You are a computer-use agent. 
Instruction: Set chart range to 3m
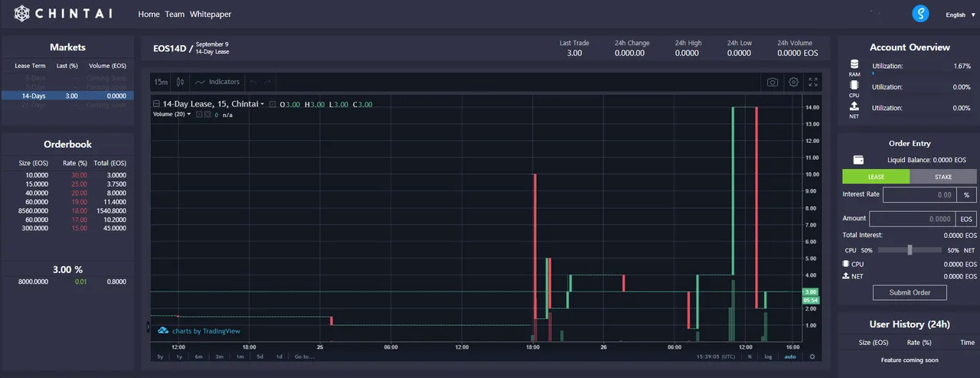coord(219,357)
